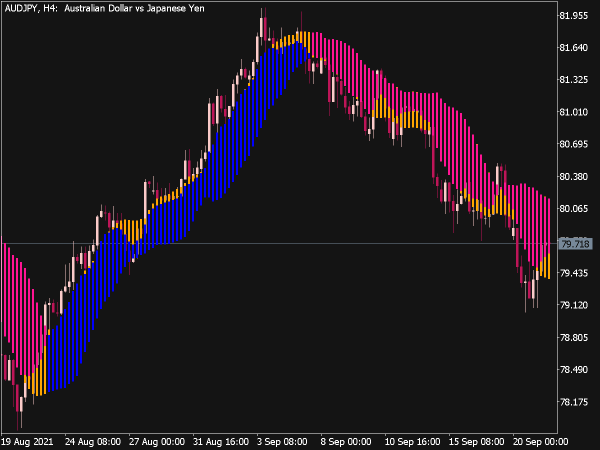Click the 80.065 price scale label

click(x=574, y=209)
